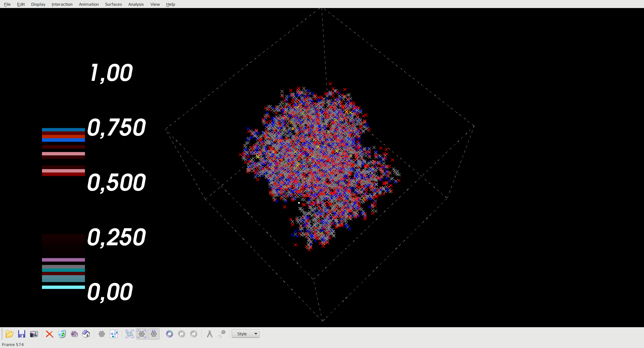The width and height of the screenshot is (644, 348).
Task: Click the purple band in the legend
Action: 63,260
